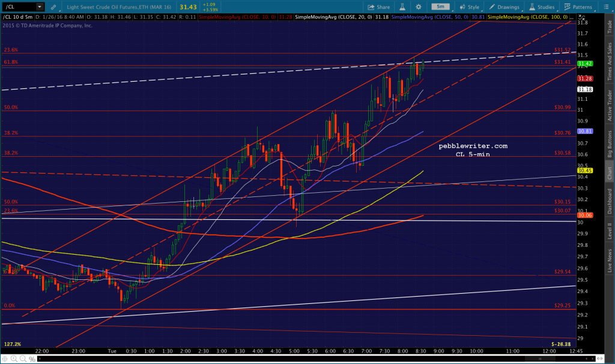
Task: Expand the /CL symbol dropdown arrow
Action: pyautogui.click(x=39, y=7)
